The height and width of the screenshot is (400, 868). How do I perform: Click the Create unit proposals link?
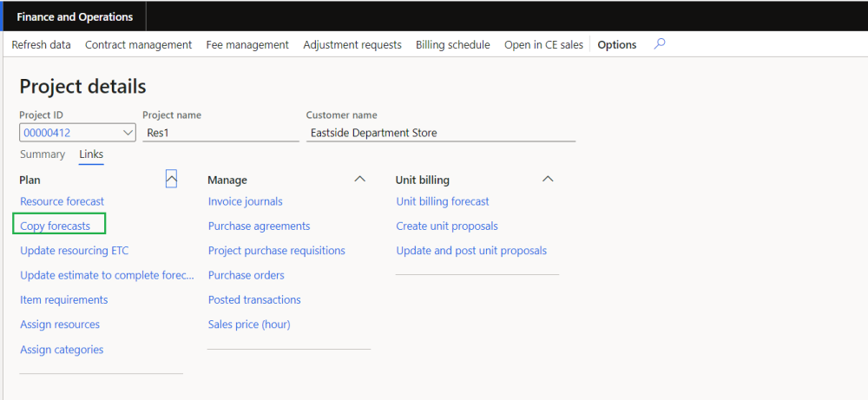(447, 226)
